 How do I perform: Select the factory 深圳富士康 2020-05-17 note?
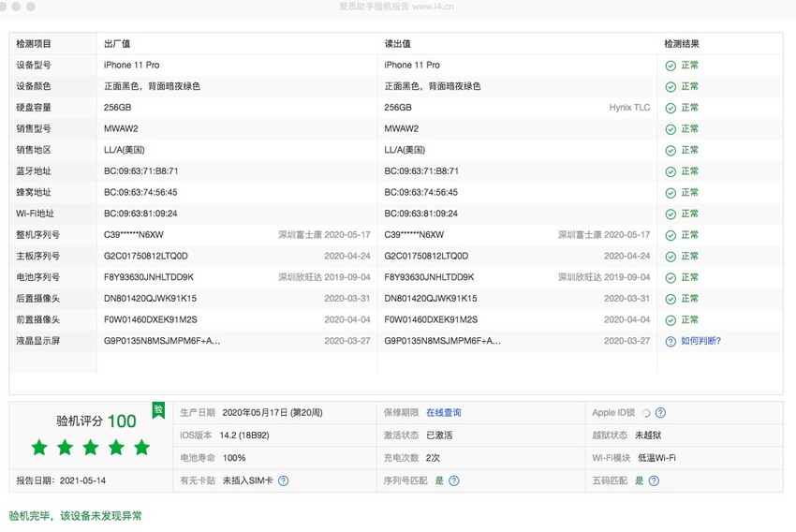[x=324, y=235]
